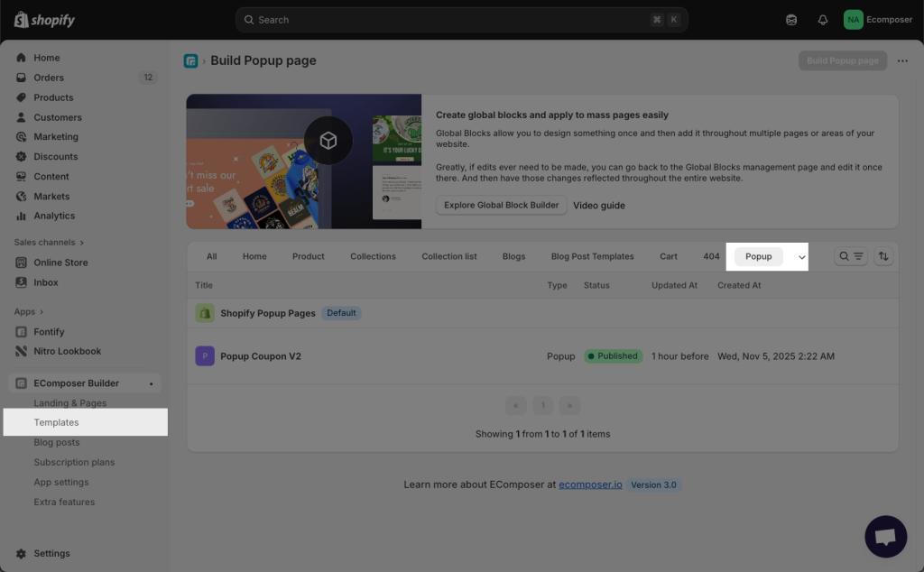This screenshot has height=572, width=924.
Task: Go to next page arrow in pagination
Action: pyautogui.click(x=569, y=405)
